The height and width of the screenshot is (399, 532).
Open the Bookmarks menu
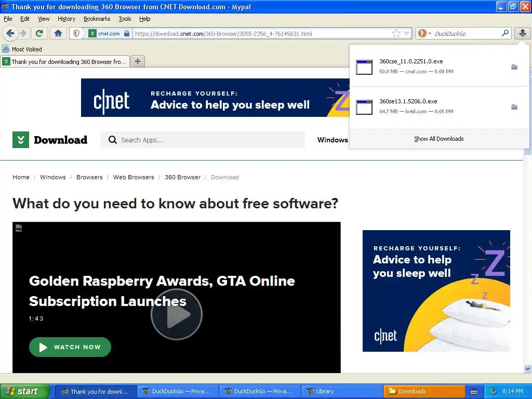97,19
